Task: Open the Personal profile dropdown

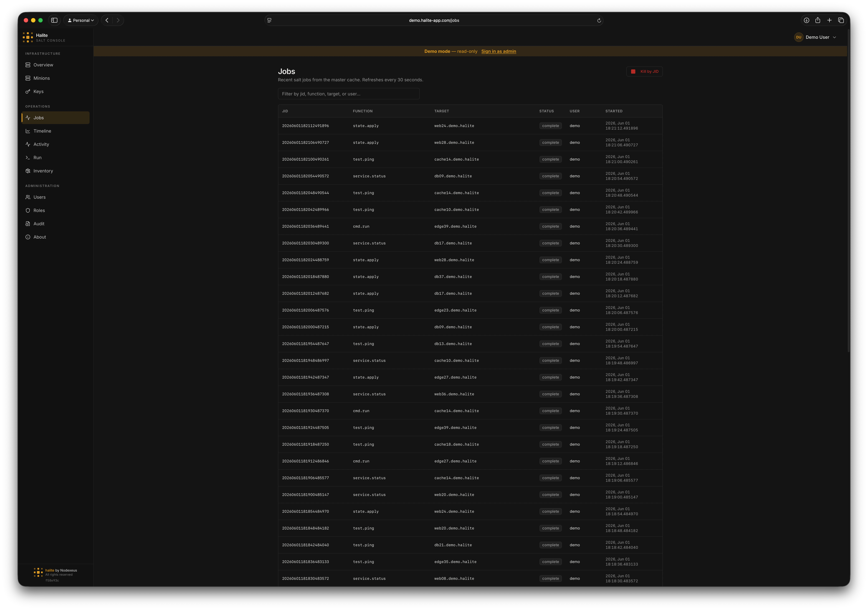Action: click(81, 20)
